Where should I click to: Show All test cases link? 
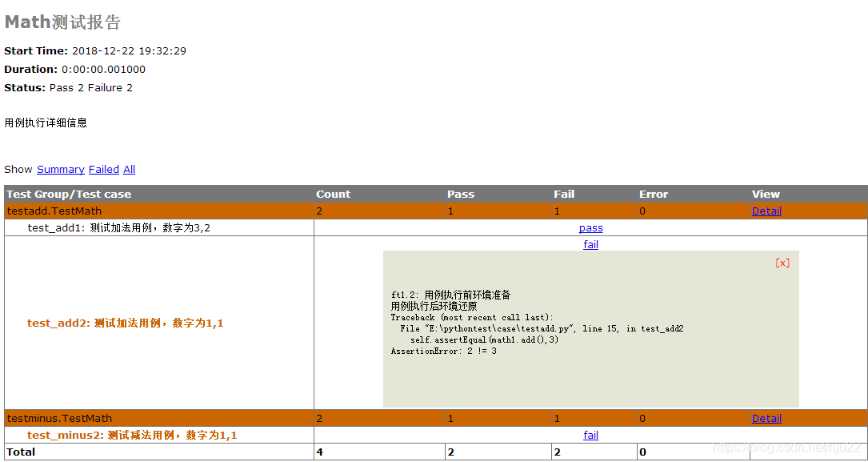point(129,170)
